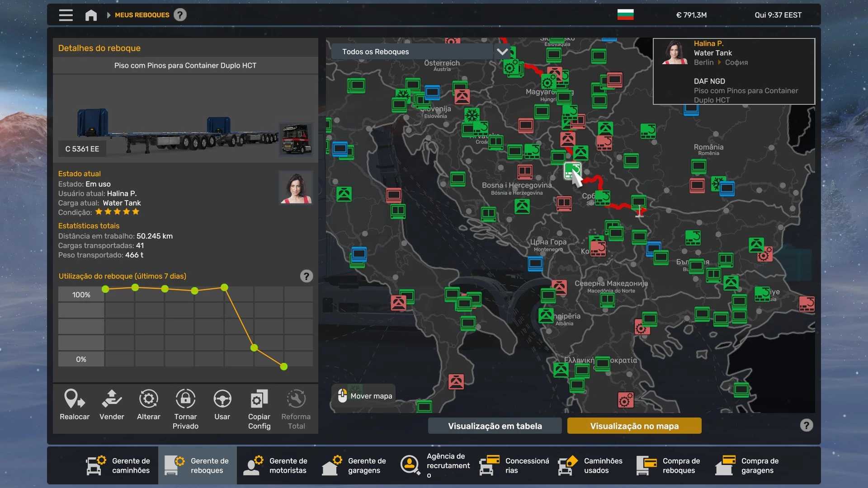Click the Bulgarian flag in top bar
This screenshot has width=868, height=488.
[x=625, y=15]
